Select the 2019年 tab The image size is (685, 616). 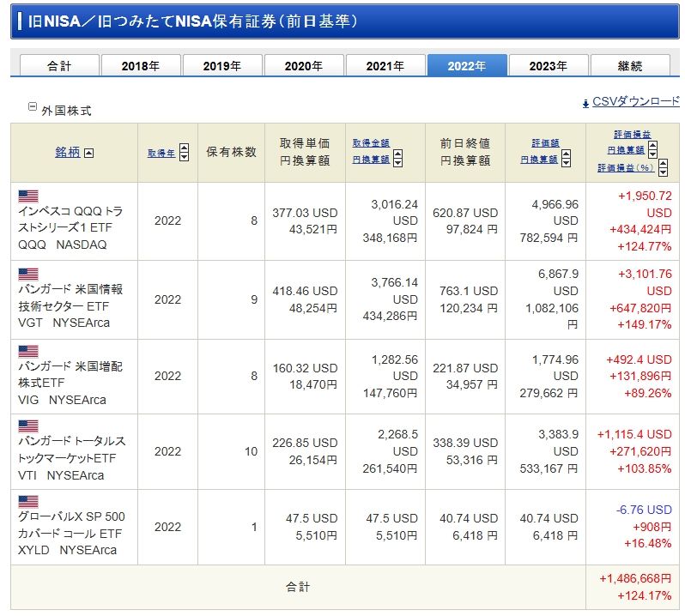click(222, 66)
